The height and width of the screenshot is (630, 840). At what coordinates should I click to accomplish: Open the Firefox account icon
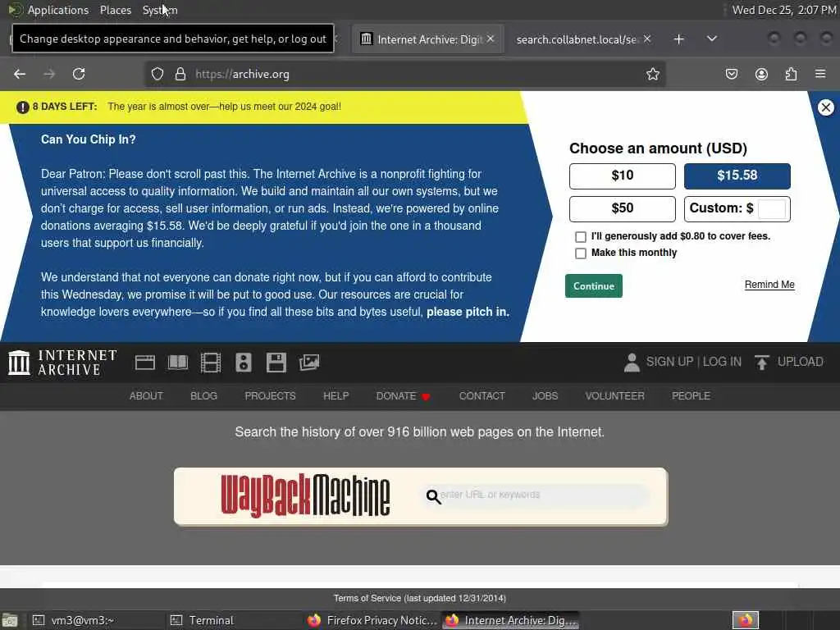point(761,74)
